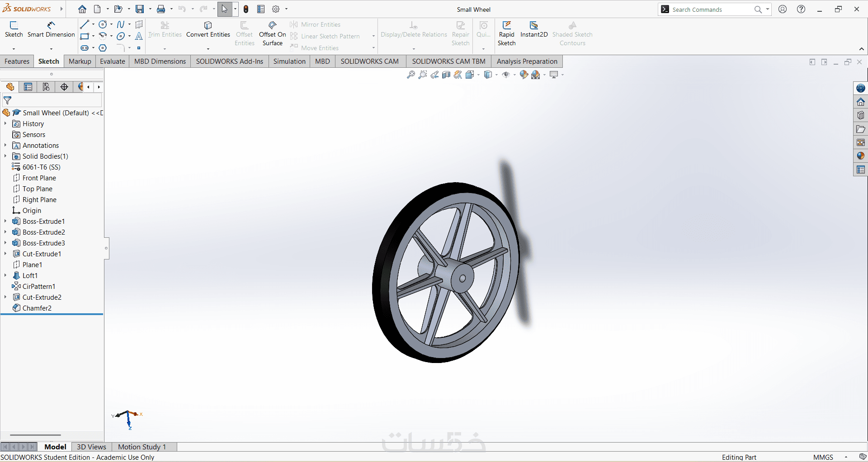Switch to the Features tab

17,61
